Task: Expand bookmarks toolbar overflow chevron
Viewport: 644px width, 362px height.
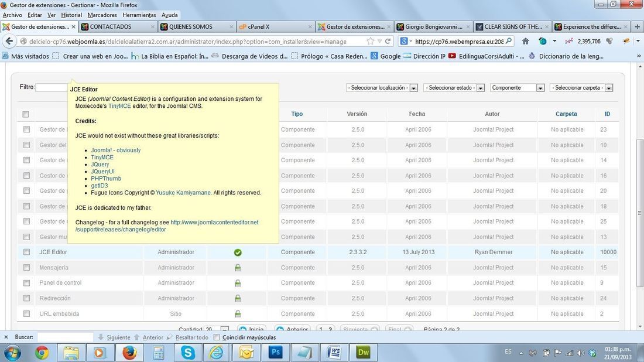Action: [x=639, y=56]
